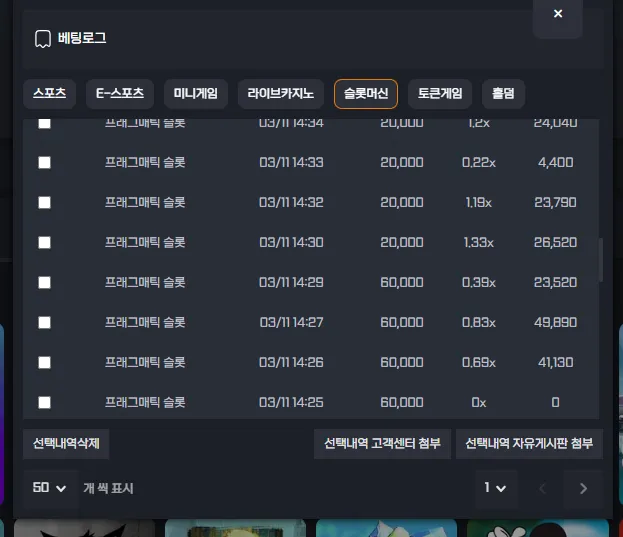The image size is (623, 537).
Task: Go to previous page arrow
Action: click(x=542, y=488)
